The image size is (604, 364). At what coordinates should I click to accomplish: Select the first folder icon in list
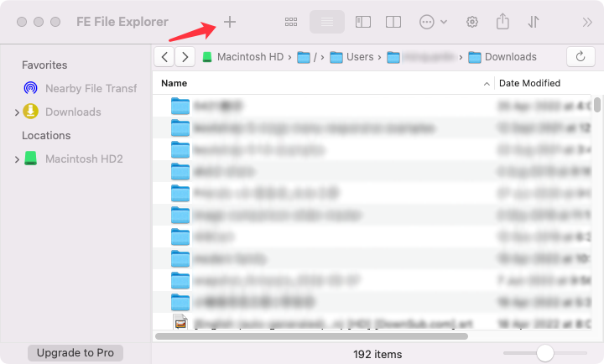click(180, 106)
